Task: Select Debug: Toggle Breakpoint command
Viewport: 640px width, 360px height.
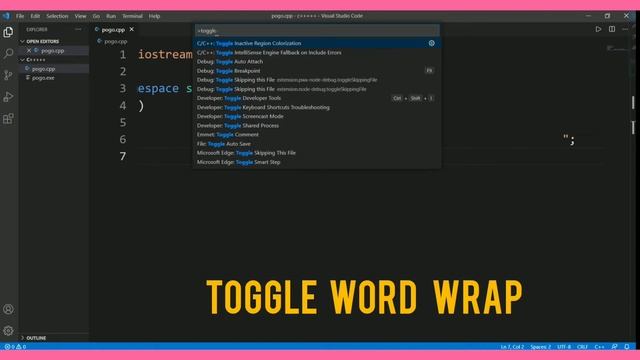Action: coord(317,71)
